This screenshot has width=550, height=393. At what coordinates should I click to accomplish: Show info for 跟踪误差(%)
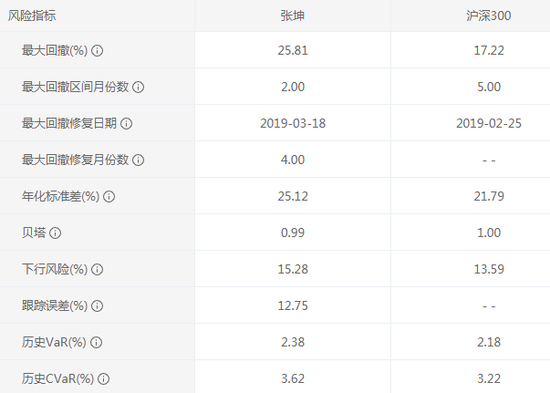point(97,306)
